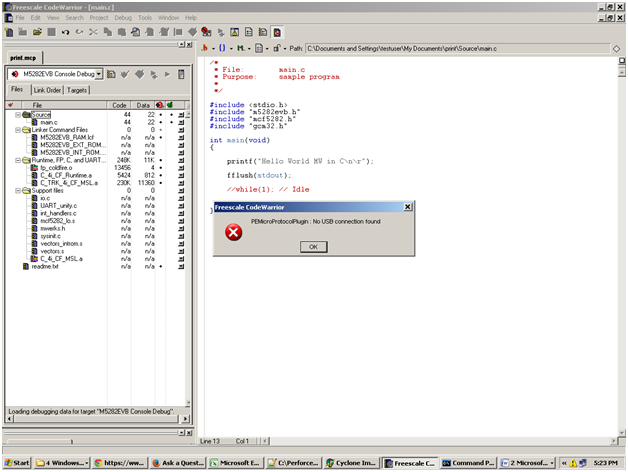
Task: Click the Make icon in main toolbar
Action: (193, 32)
